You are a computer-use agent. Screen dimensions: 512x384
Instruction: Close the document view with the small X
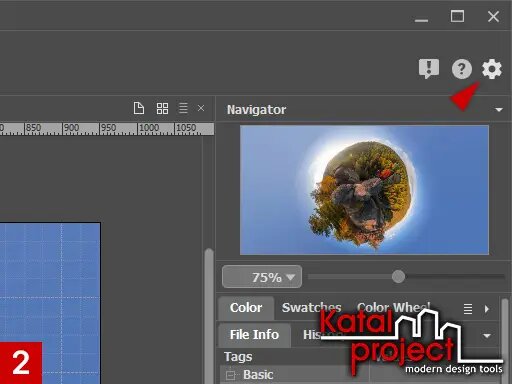201,108
